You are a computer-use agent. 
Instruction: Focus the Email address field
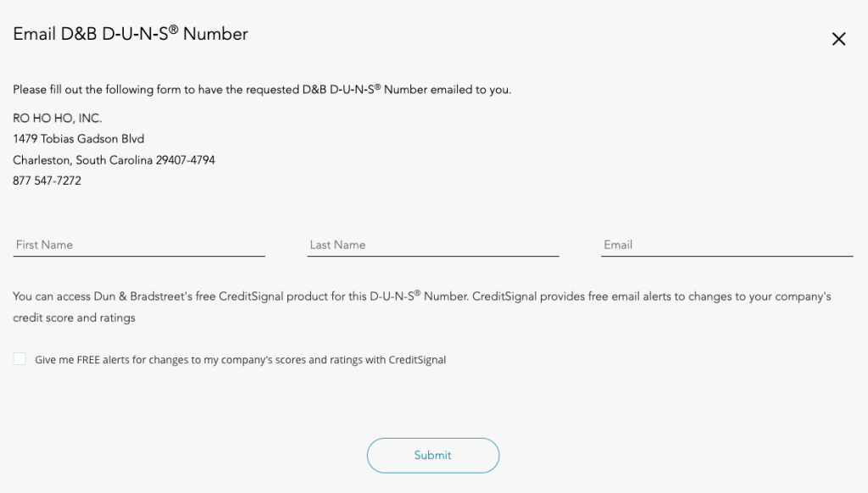point(725,245)
